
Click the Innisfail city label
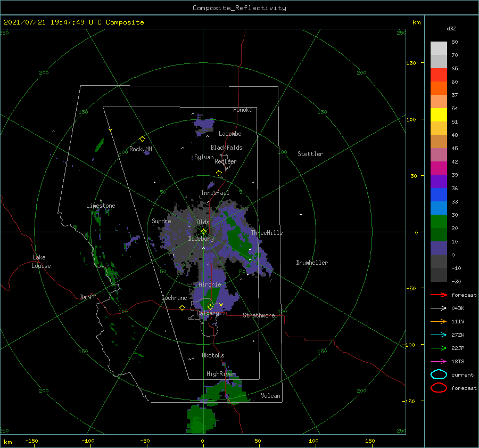[x=215, y=193]
